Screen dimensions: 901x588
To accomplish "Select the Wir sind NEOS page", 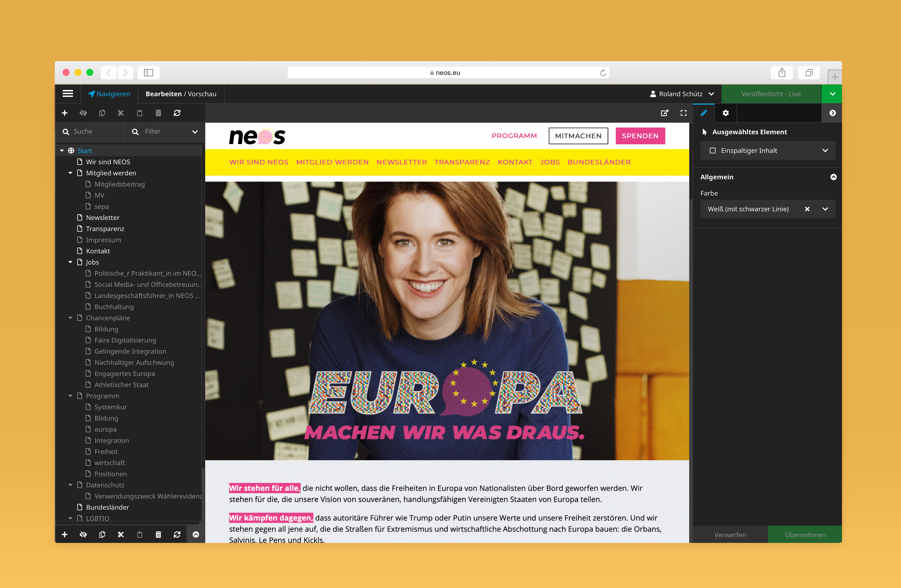I will pos(108,162).
